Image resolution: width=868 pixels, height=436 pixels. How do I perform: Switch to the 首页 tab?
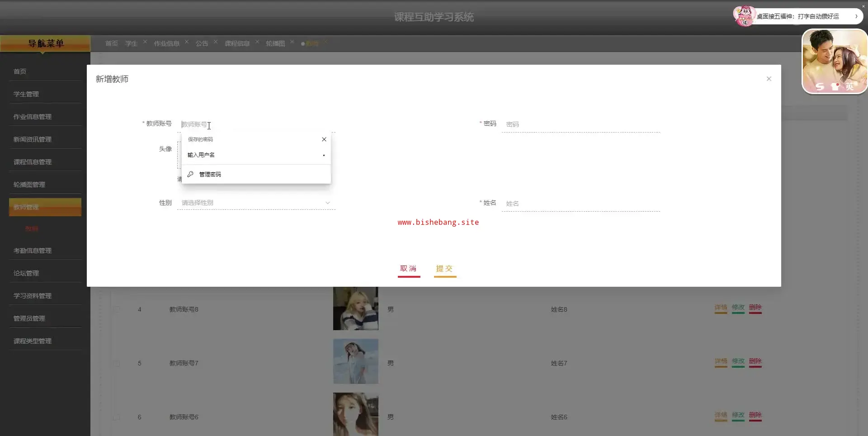[x=112, y=43]
